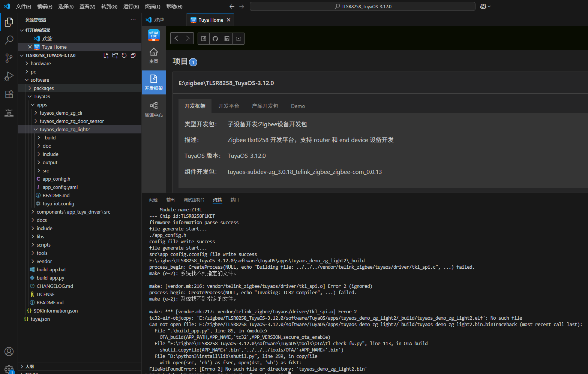Open the GitHub link icon
This screenshot has width=588, height=374.
click(x=215, y=39)
